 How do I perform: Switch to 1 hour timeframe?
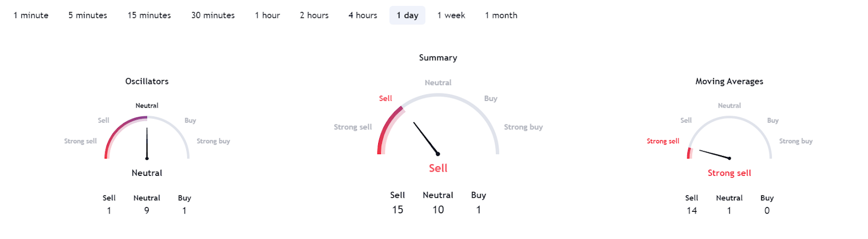[267, 15]
